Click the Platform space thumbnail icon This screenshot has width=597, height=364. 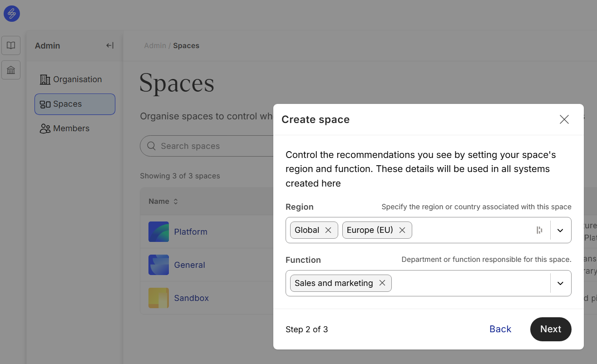click(158, 232)
